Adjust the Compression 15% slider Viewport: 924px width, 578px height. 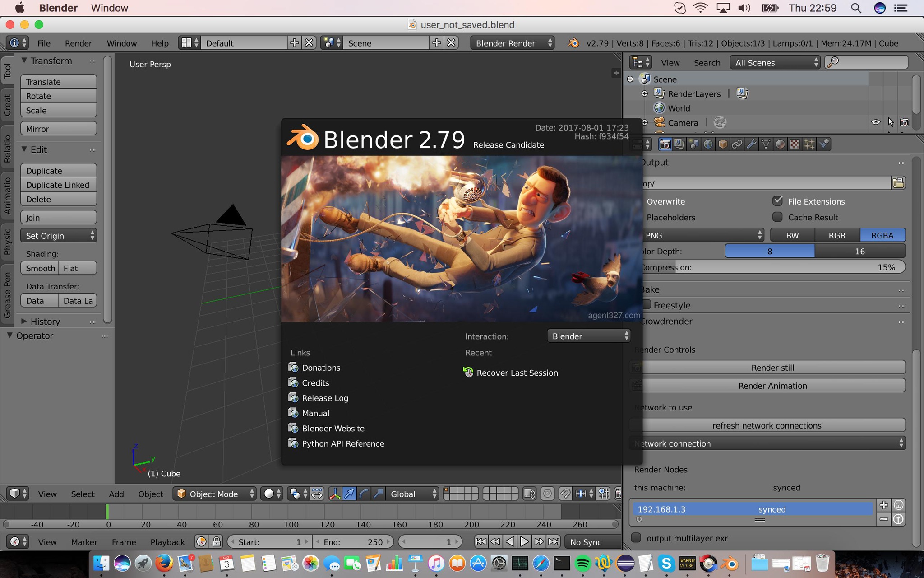[x=772, y=267]
